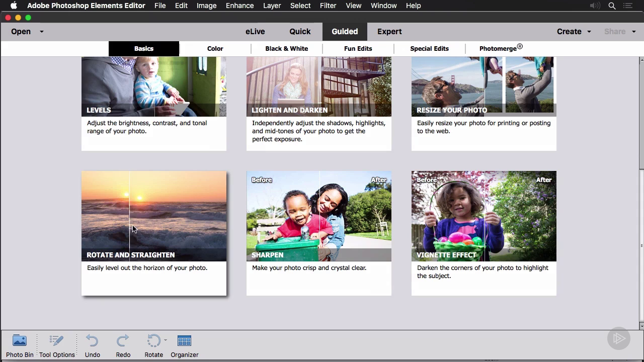The height and width of the screenshot is (362, 644).
Task: Open Spotlight search magnifier
Action: pyautogui.click(x=612, y=6)
